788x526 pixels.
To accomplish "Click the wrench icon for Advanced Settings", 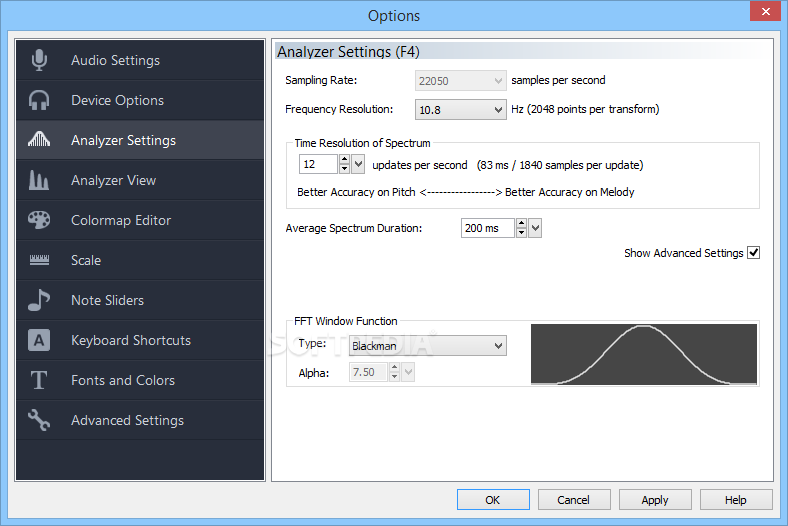I will tap(39, 420).
